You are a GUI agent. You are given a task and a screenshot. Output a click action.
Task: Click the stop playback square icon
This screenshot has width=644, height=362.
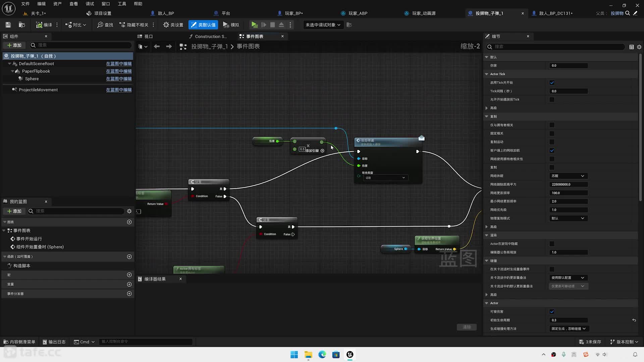[273, 25]
